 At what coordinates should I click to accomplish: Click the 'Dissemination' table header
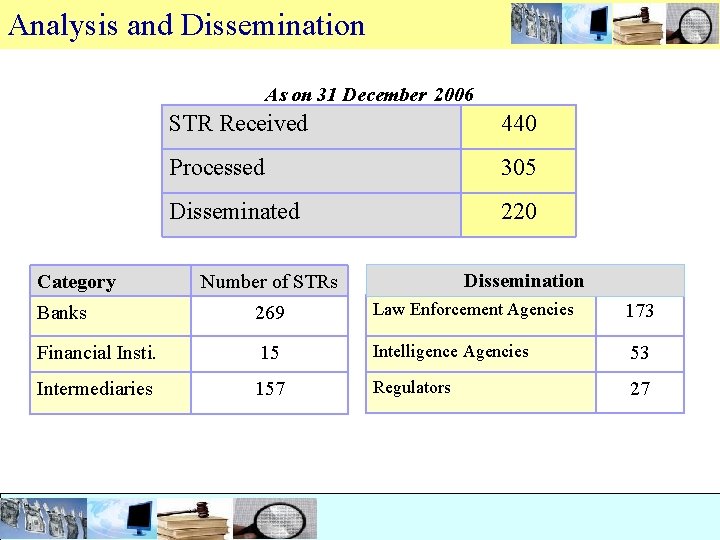point(525,281)
